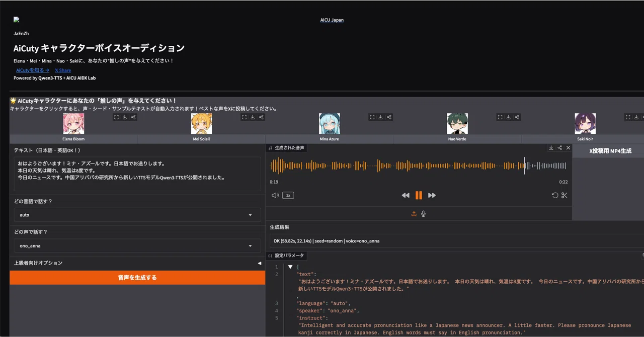Download the Saki Noir character image

(636, 117)
